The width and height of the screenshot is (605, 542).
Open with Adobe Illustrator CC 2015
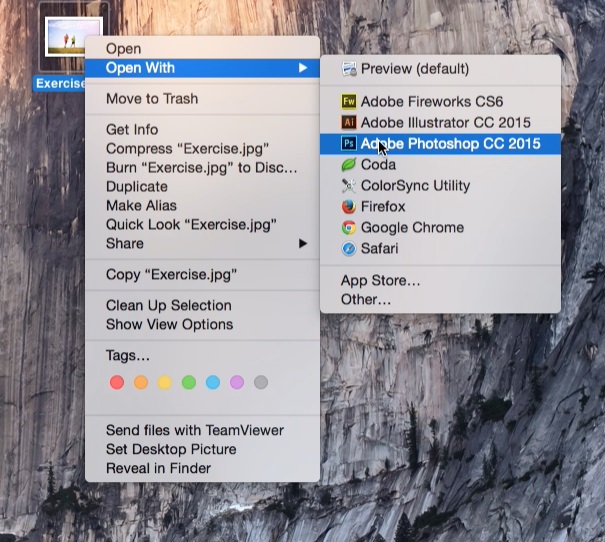[x=440, y=123]
